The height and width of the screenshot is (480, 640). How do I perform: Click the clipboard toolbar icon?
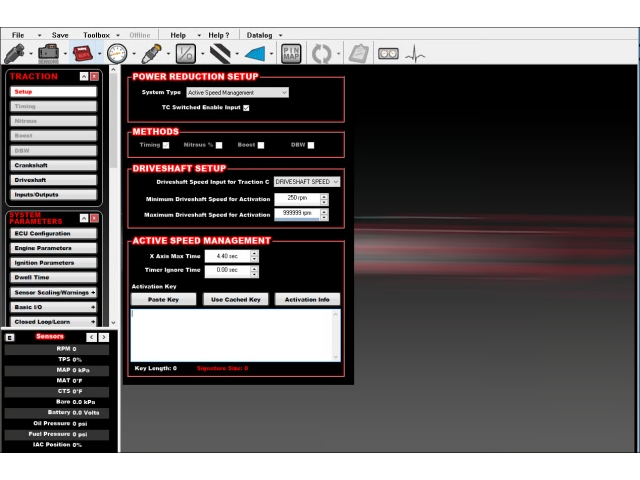coord(359,53)
